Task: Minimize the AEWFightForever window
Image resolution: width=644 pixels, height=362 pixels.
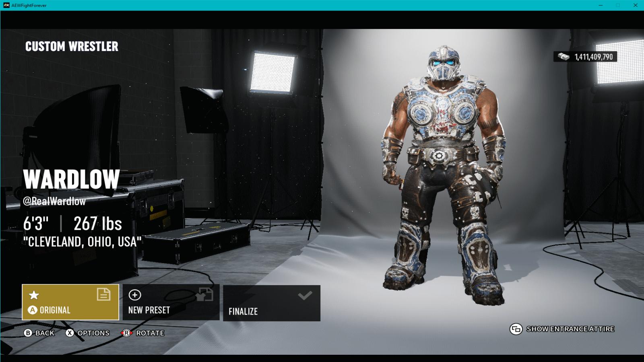Action: pos(601,5)
